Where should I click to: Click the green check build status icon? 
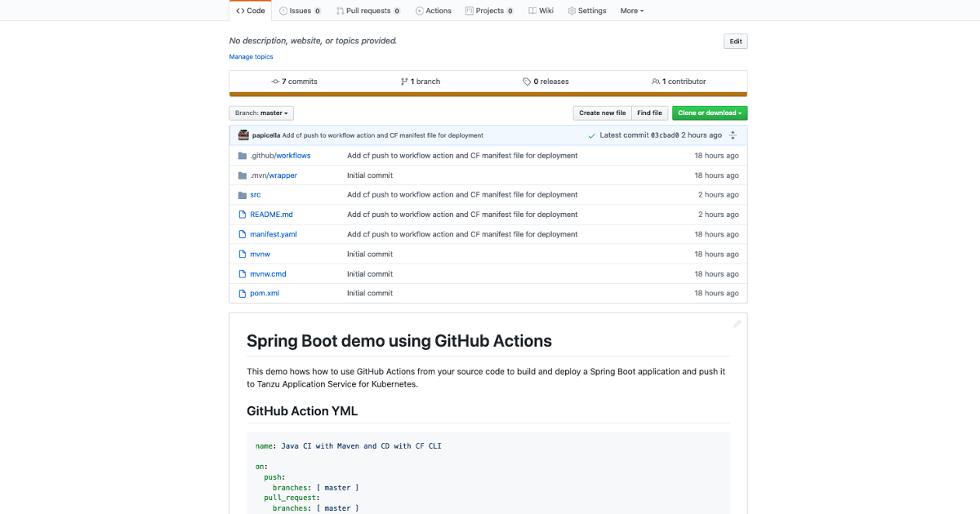point(591,135)
